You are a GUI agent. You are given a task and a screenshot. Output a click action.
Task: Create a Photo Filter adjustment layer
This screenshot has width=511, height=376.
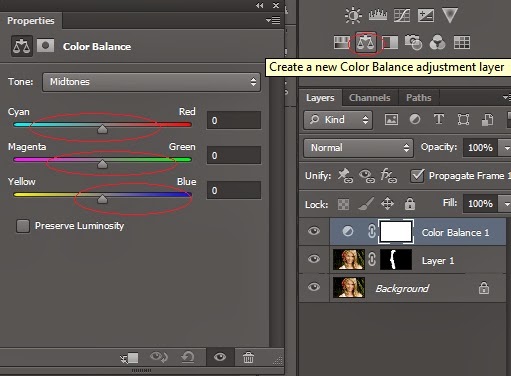413,43
